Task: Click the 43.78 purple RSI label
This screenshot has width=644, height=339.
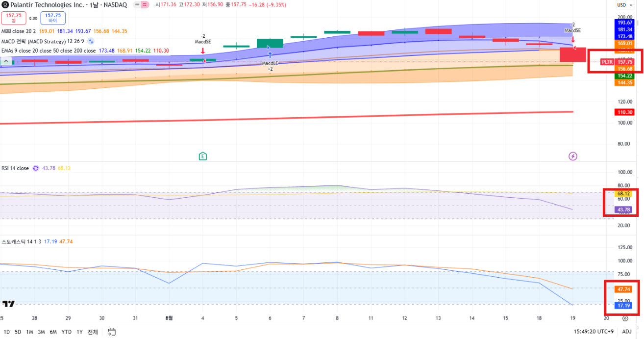Action: [623, 209]
